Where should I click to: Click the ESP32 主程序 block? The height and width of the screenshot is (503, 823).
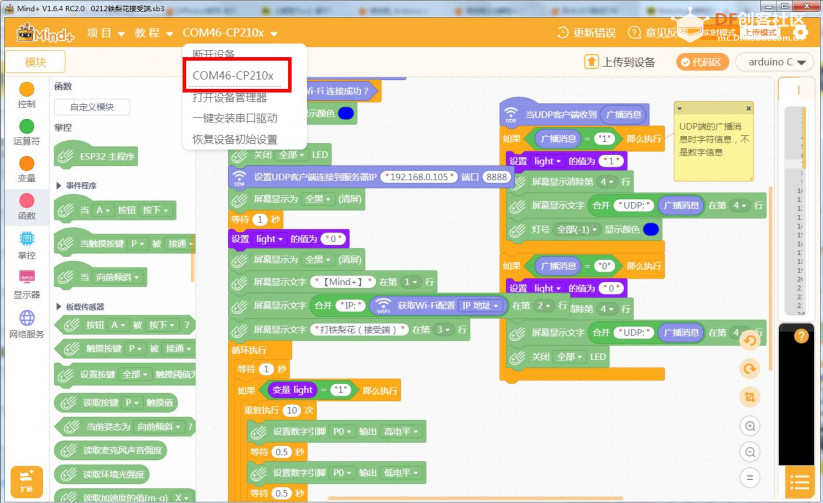(96, 155)
